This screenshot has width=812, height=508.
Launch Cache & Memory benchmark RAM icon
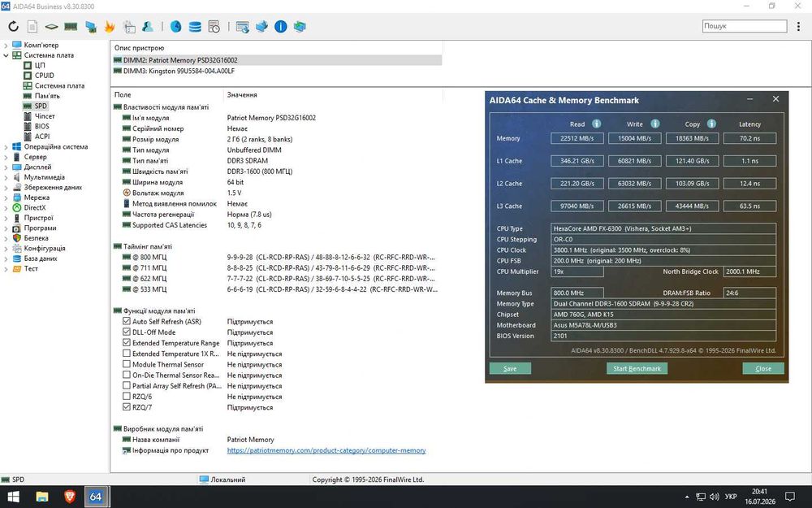pos(71,27)
